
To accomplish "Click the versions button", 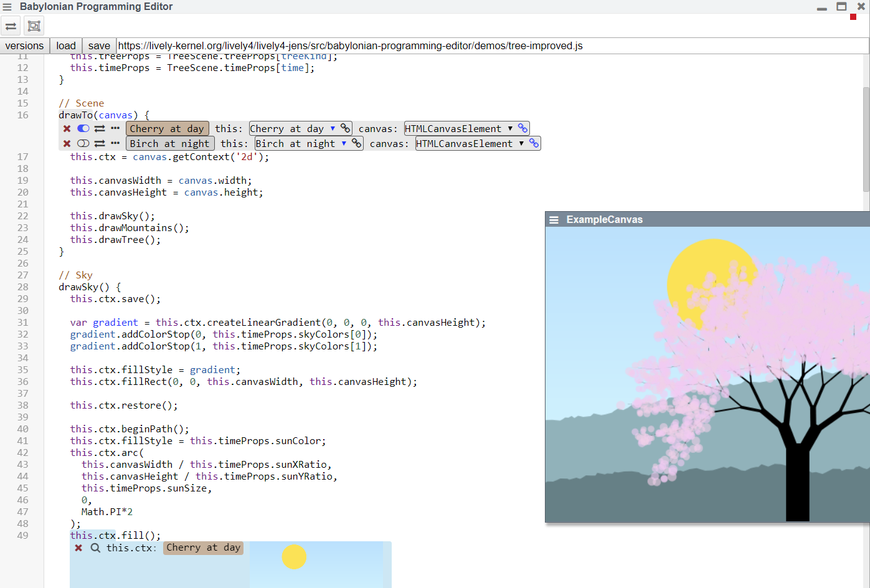I will (24, 46).
